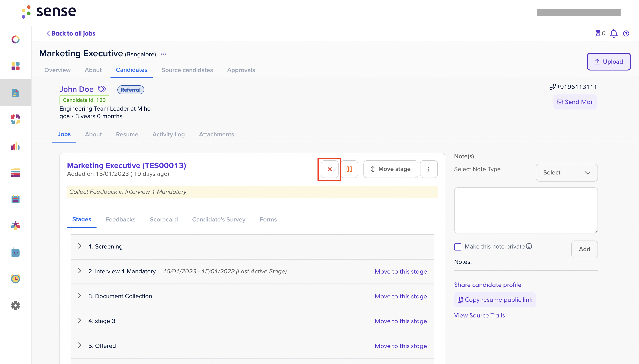Image resolution: width=639 pixels, height=364 pixels.
Task: Click Share candidate profile link
Action: [x=488, y=285]
